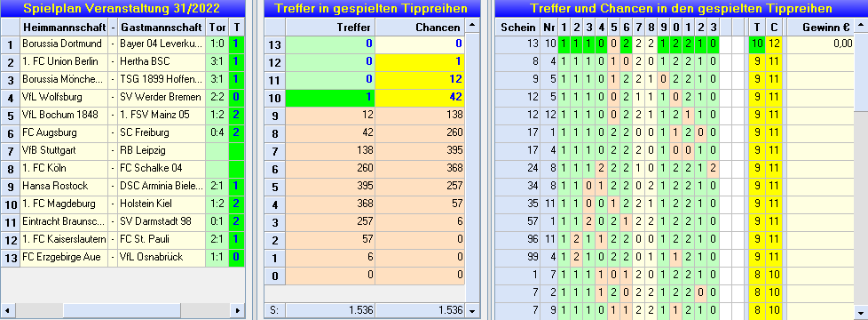
Task: Select the Heimmannschaft column header
Action: tap(64, 28)
